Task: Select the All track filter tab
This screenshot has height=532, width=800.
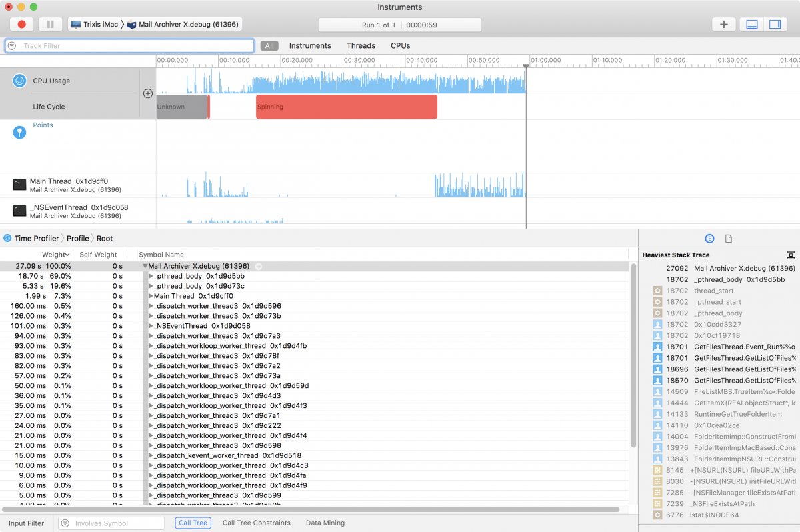Action: pos(269,46)
